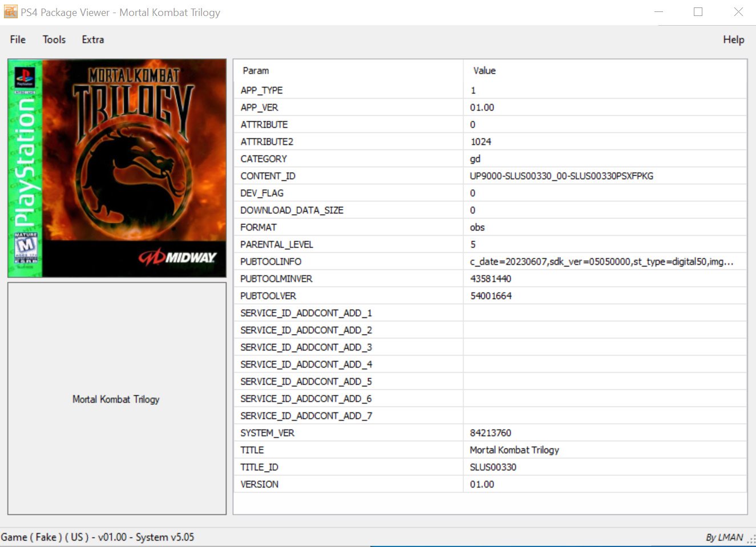Click the gd category value

[475, 159]
